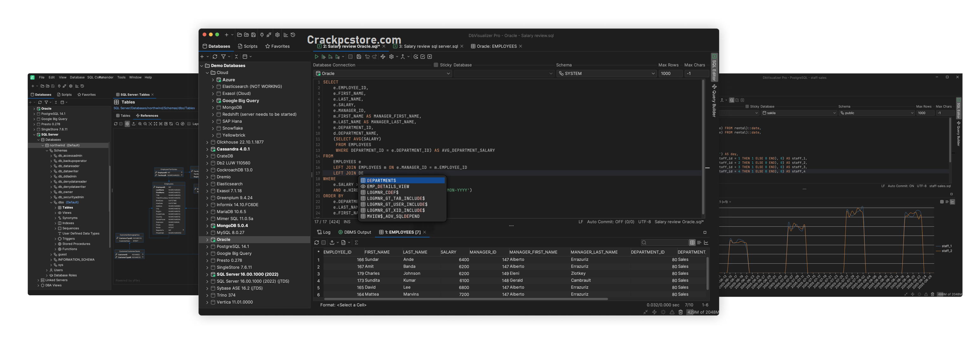Save the script with the SQL editor save icon
Image resolution: width=980 pixels, height=344 pixels.
coord(359,57)
